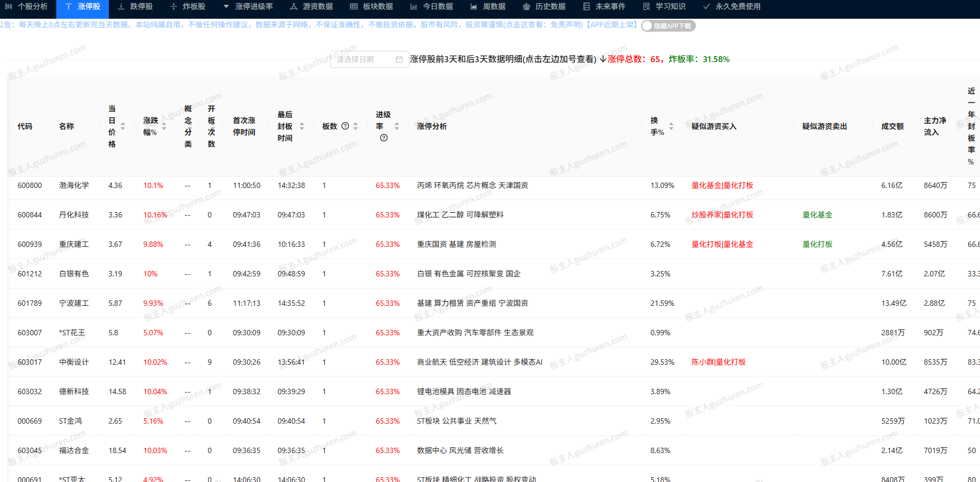Screen dimensions: 980x482
Task: Open the 未来事件 menu item
Action: click(x=604, y=6)
